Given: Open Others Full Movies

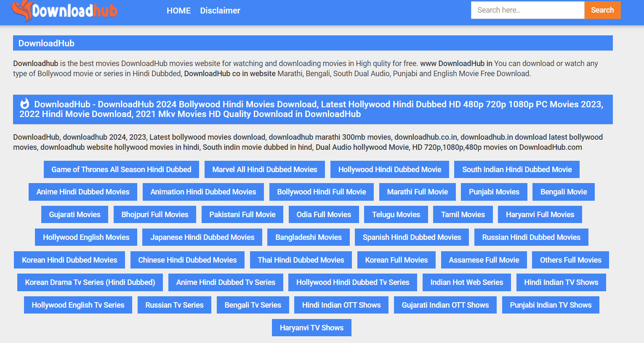Looking at the screenshot, I should click(x=571, y=260).
